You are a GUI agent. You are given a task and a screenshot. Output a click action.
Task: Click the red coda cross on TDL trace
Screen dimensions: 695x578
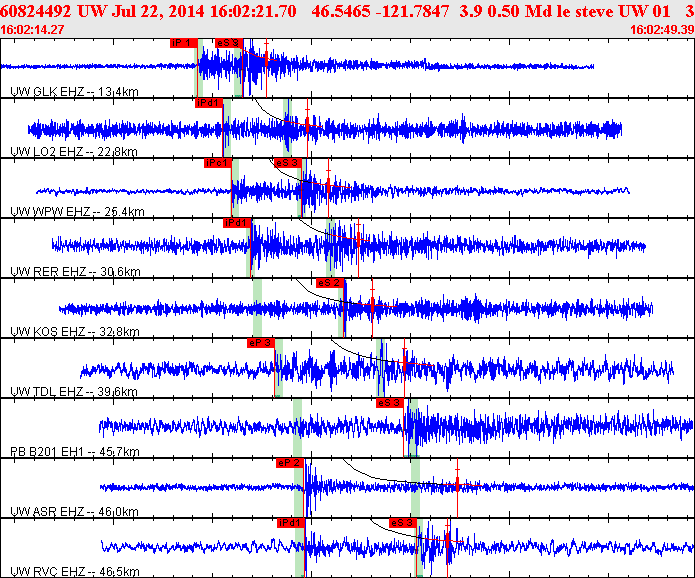point(404,363)
